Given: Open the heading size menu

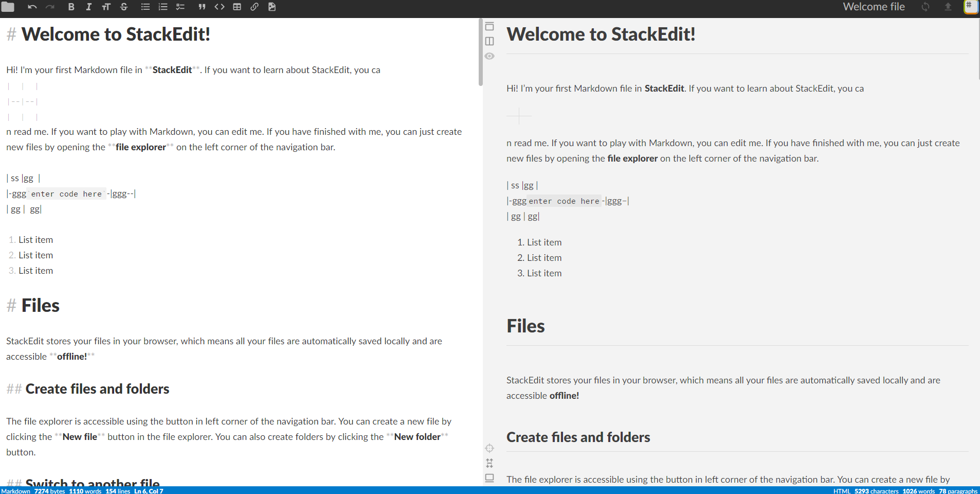Looking at the screenshot, I should pyautogui.click(x=106, y=7).
